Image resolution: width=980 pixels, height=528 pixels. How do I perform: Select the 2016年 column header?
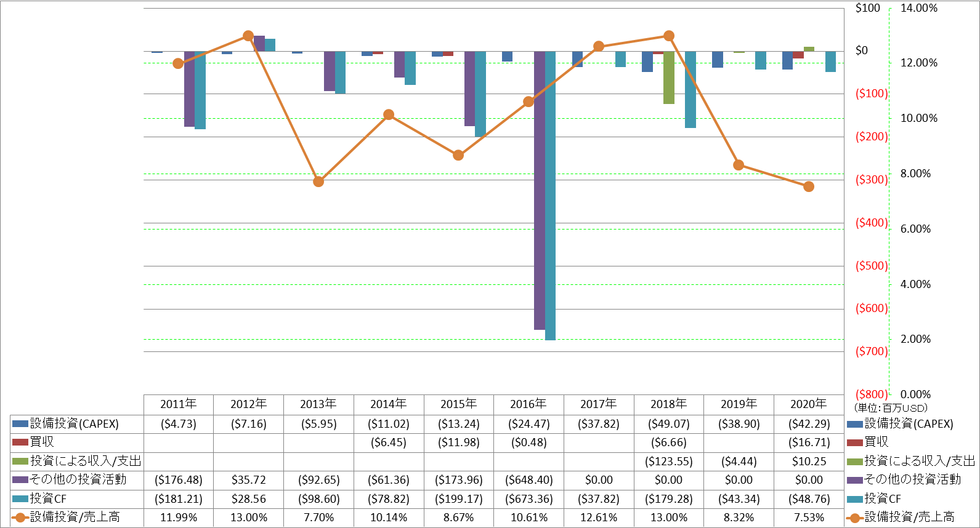tap(528, 404)
